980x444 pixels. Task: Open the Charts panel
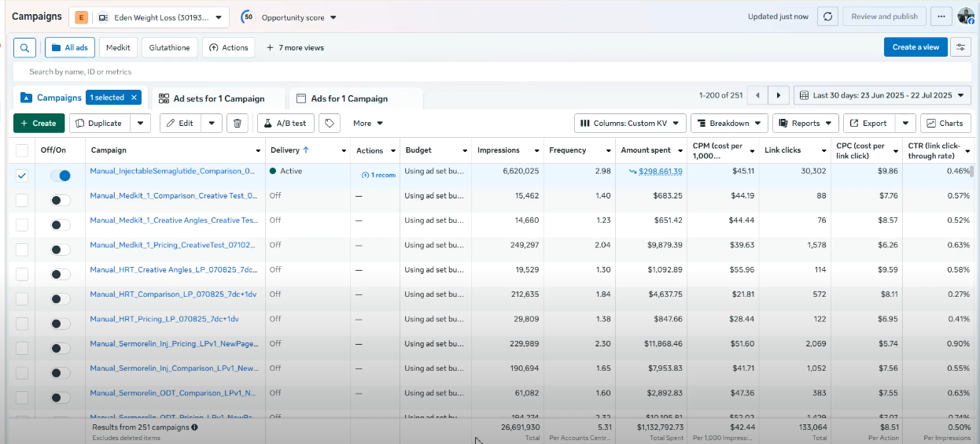[x=945, y=124]
